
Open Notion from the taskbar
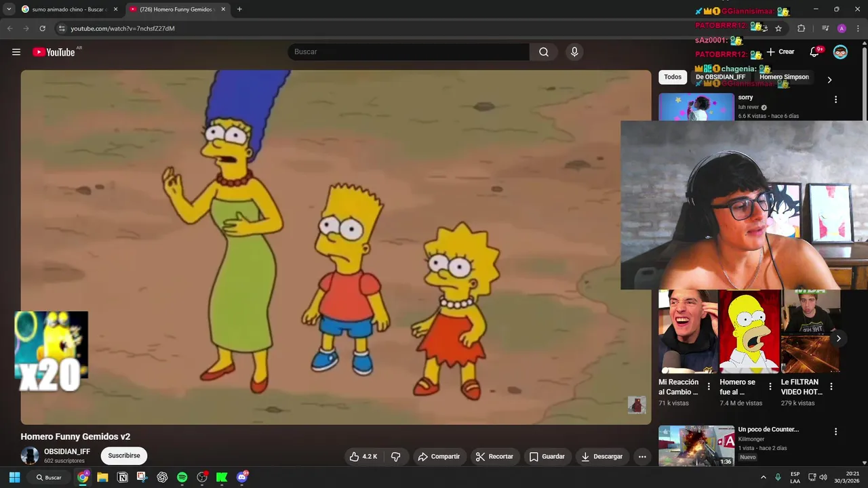tap(123, 477)
